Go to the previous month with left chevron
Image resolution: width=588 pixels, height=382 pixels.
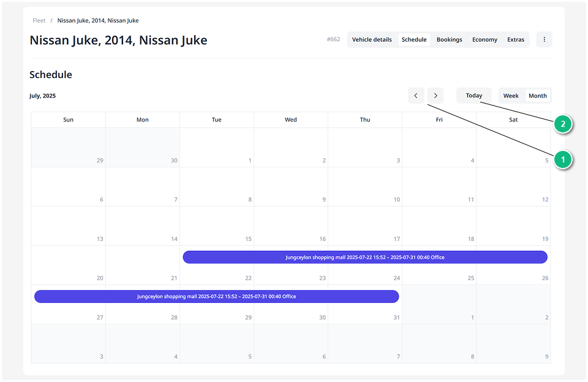click(x=416, y=96)
